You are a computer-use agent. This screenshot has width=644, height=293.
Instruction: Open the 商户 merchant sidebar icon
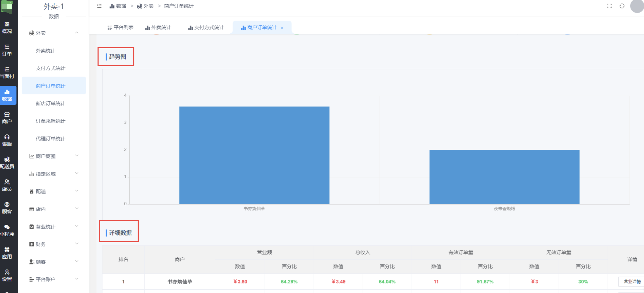[7, 118]
